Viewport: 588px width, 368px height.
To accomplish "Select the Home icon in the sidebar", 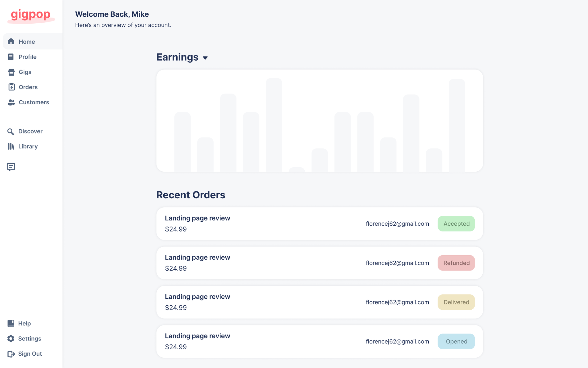I will point(11,41).
